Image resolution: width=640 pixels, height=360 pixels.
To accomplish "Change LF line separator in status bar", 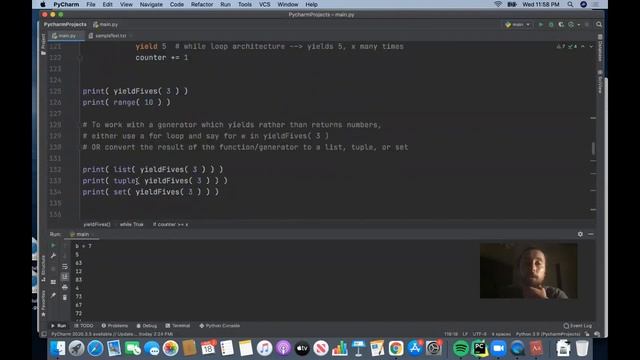I will coord(465,334).
